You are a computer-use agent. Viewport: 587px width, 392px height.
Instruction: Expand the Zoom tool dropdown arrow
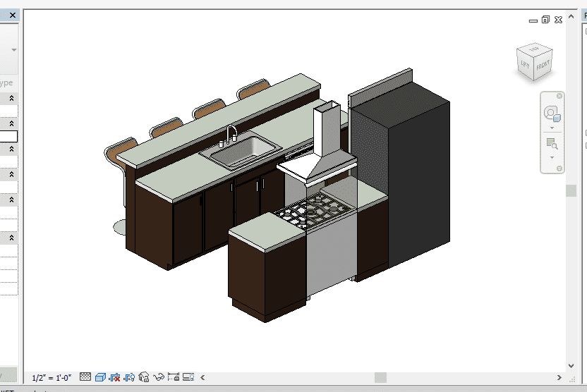tap(551, 157)
